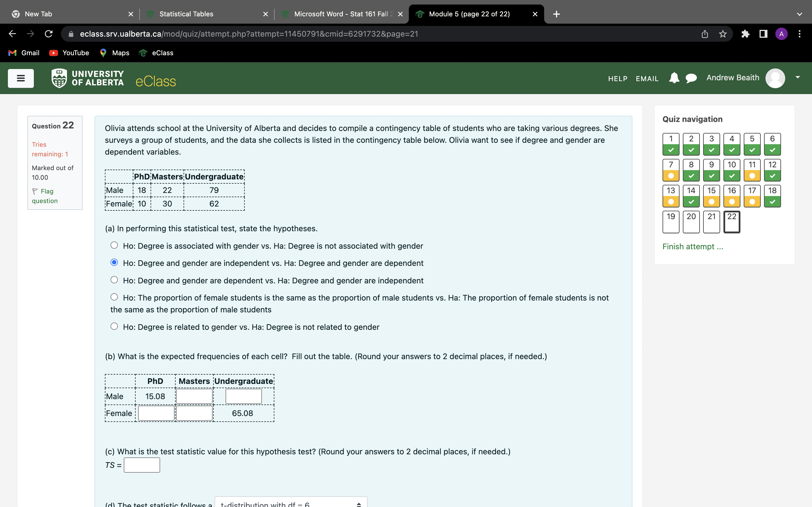
Task: Switch to the Statistical Tables tab
Action: tap(186, 14)
